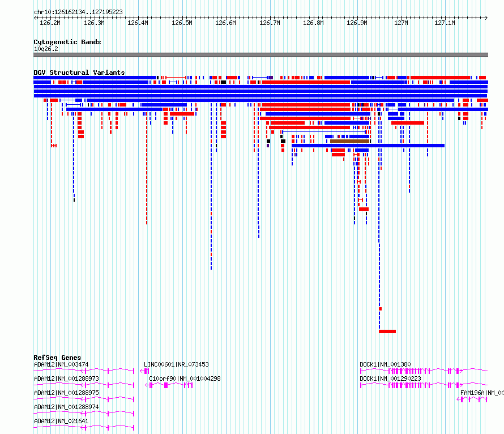Screen dimensions: 504x434
Task: Open DOCK1|NM_001290223 gene label
Action: coord(390,378)
